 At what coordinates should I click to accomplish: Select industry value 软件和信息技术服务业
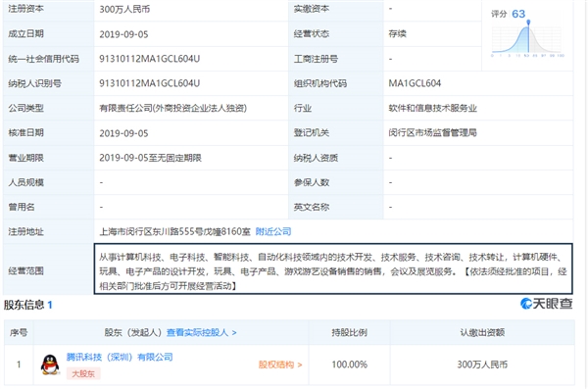pyautogui.click(x=432, y=108)
